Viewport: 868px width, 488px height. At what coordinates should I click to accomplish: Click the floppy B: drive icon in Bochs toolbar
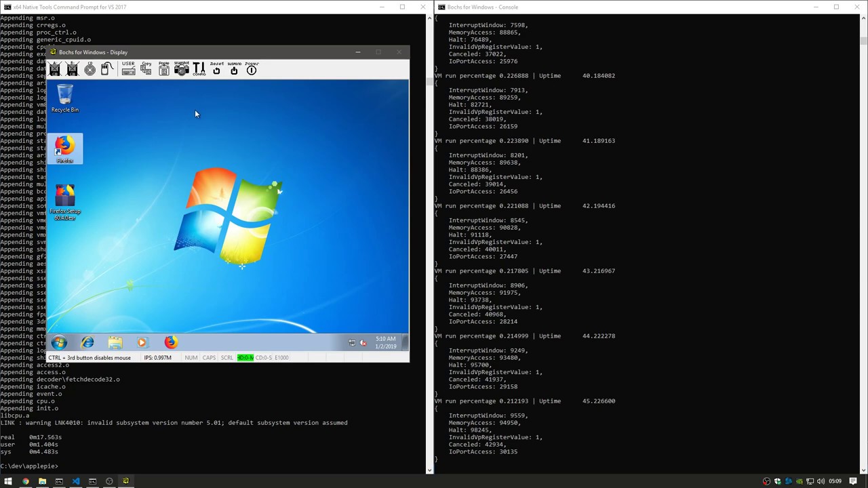tap(73, 68)
